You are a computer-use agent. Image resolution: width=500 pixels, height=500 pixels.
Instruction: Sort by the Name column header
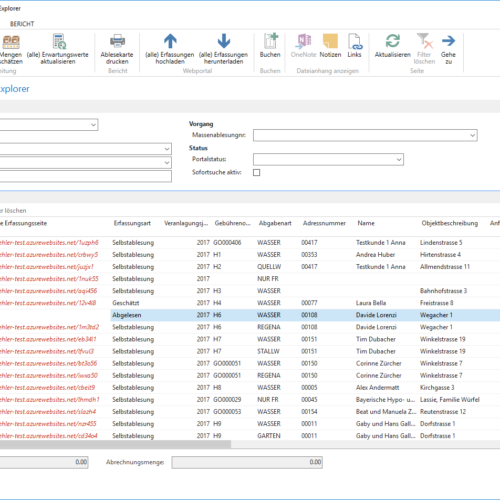(x=366, y=223)
